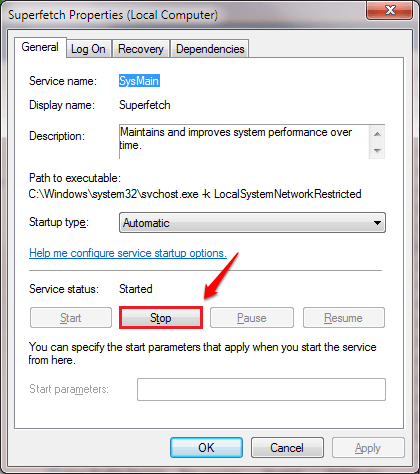The image size is (420, 474).
Task: Click the dropdown arrow beside Automatic
Action: click(x=377, y=223)
